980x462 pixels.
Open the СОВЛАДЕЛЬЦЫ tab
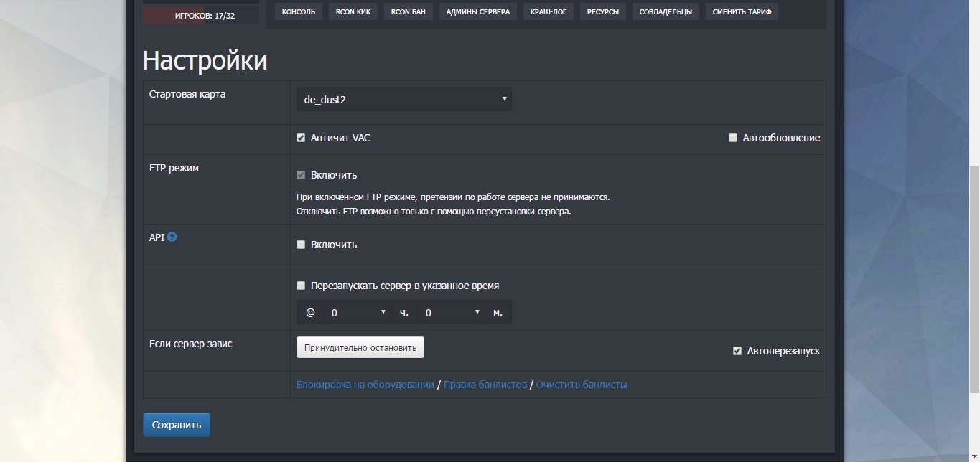pyautogui.click(x=666, y=11)
